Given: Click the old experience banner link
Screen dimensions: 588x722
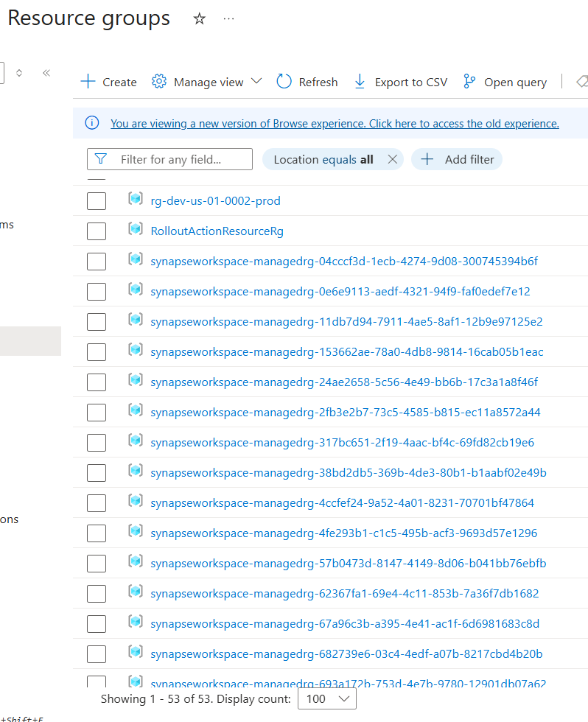Looking at the screenshot, I should [x=335, y=124].
